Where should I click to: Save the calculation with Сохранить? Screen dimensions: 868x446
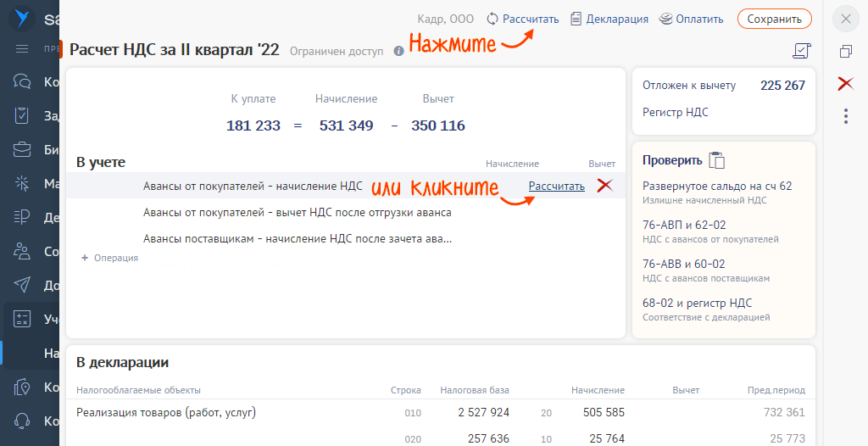[x=775, y=19]
